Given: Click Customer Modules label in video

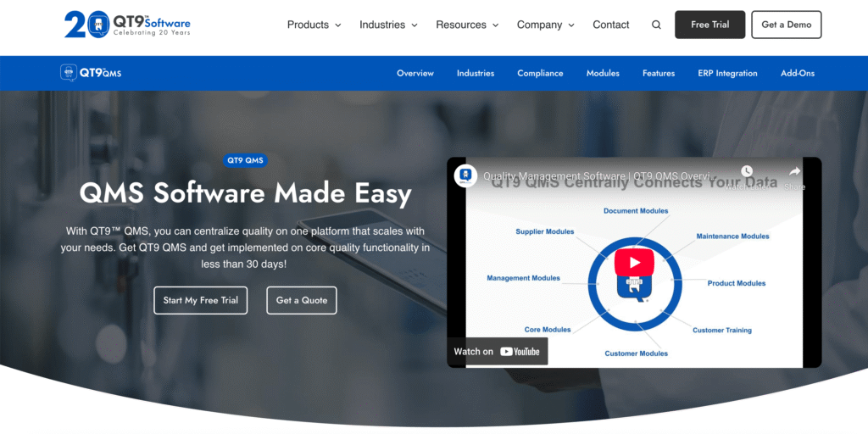Looking at the screenshot, I should [x=636, y=353].
